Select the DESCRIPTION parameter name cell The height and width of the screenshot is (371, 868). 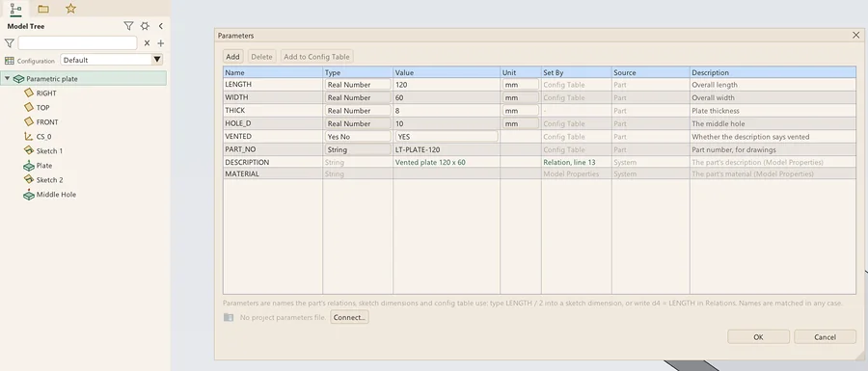(273, 163)
